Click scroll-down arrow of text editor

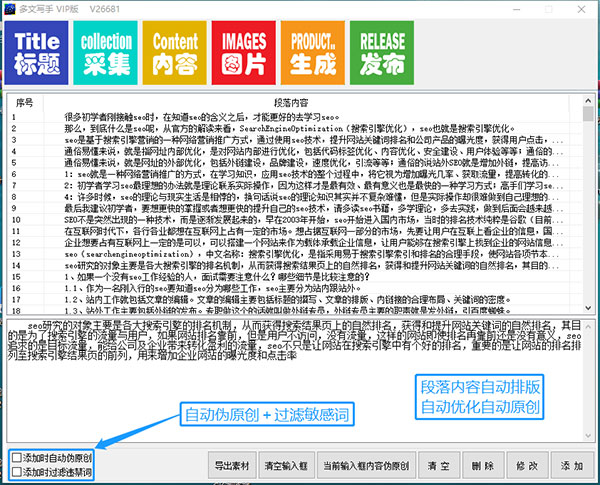589,436
